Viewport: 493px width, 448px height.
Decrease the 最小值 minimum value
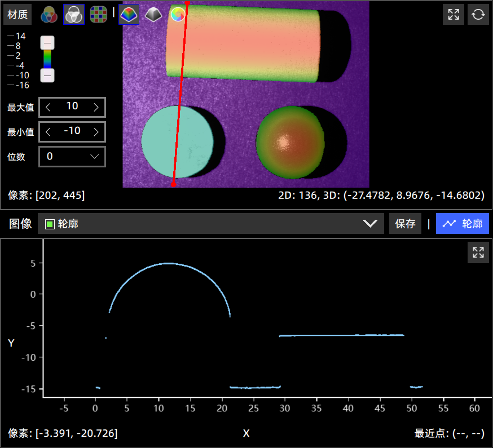(x=49, y=132)
